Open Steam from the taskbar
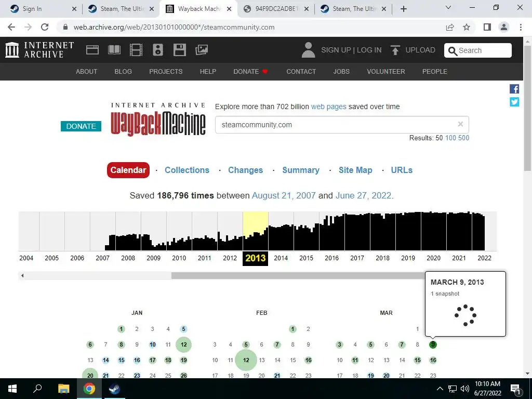The height and width of the screenshot is (399, 532). coord(114,389)
